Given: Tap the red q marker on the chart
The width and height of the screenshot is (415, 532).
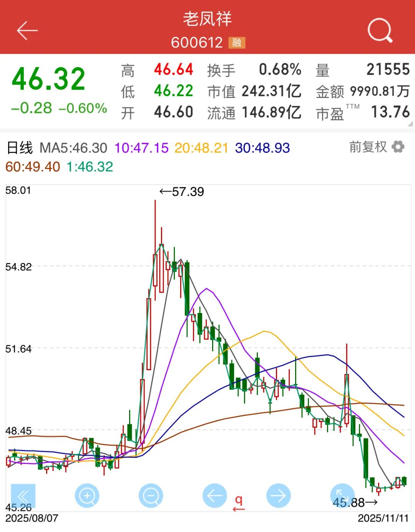Looking at the screenshot, I should point(239,501).
